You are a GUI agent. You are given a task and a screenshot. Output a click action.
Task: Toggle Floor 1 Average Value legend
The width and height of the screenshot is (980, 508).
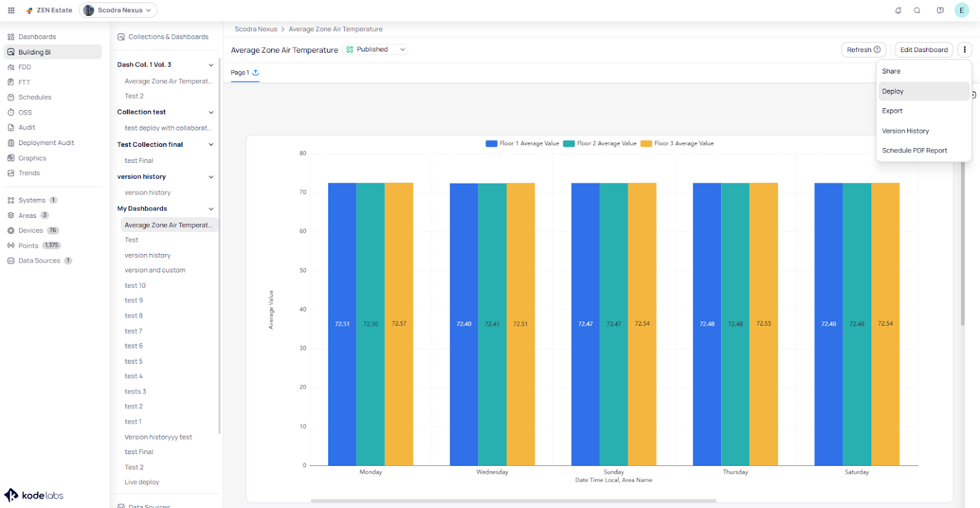[x=522, y=144]
